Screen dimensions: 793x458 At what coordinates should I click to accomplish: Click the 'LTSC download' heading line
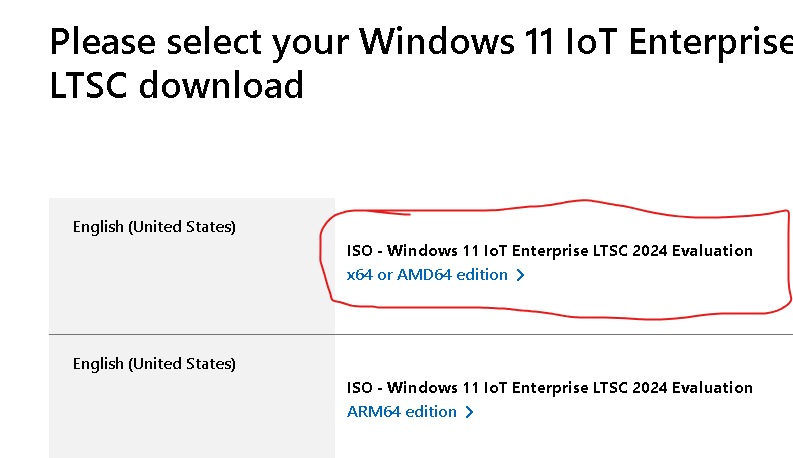pyautogui.click(x=177, y=85)
